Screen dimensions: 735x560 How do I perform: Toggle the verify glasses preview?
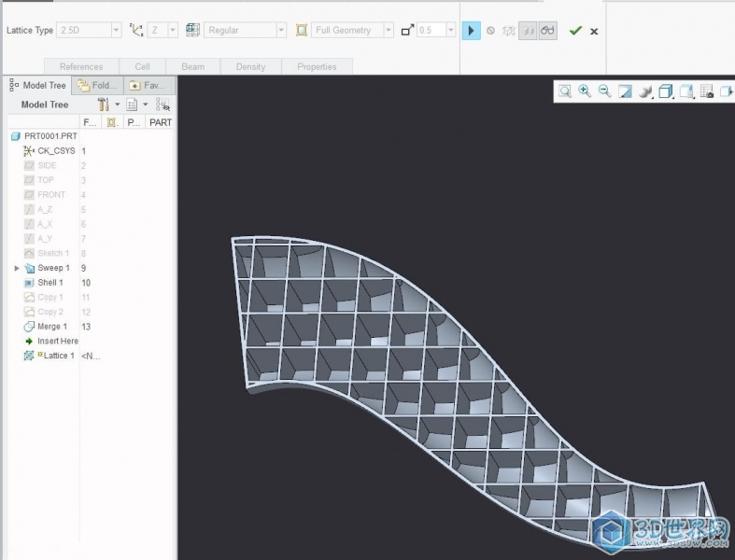547,31
